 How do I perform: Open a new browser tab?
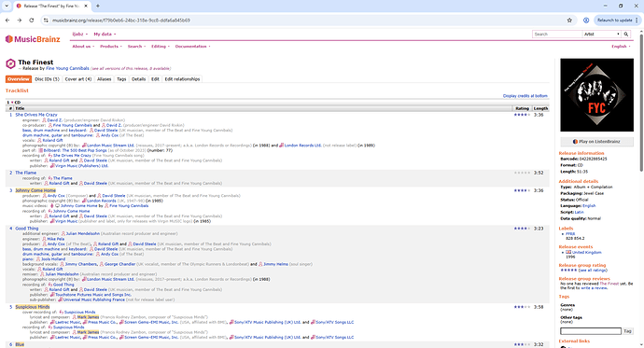pyautogui.click(x=98, y=6)
